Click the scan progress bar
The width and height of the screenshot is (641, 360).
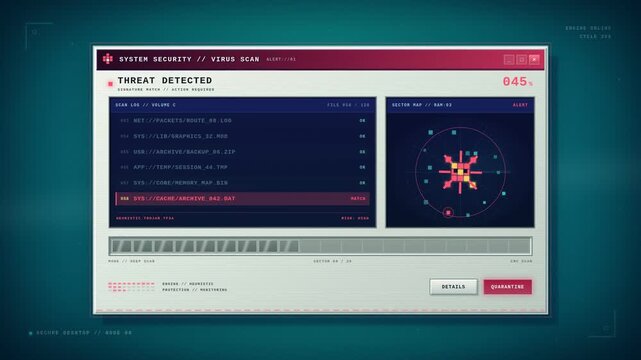click(x=320, y=246)
